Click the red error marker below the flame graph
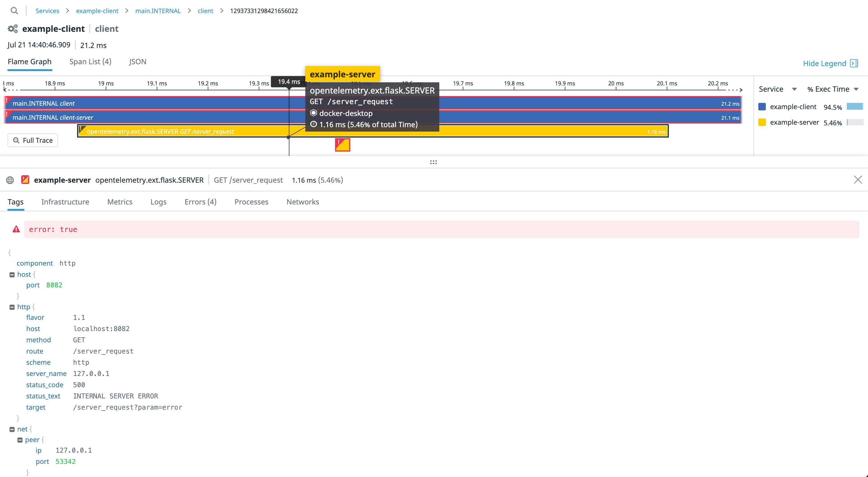Screen dimensions: 868x477 pyautogui.click(x=342, y=144)
